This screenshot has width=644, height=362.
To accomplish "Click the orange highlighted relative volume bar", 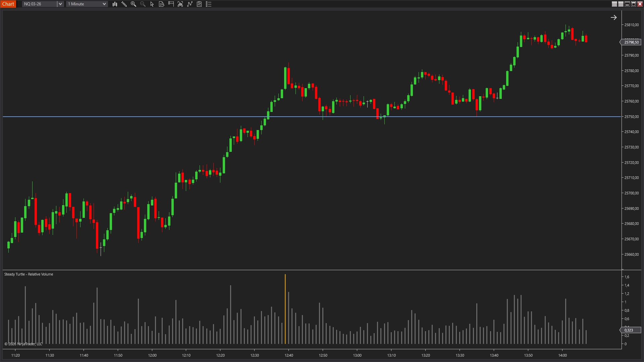I will point(285,308).
